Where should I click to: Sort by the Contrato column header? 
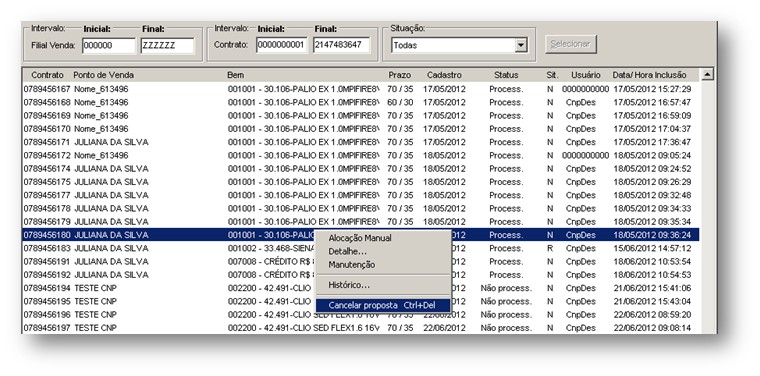(47, 75)
